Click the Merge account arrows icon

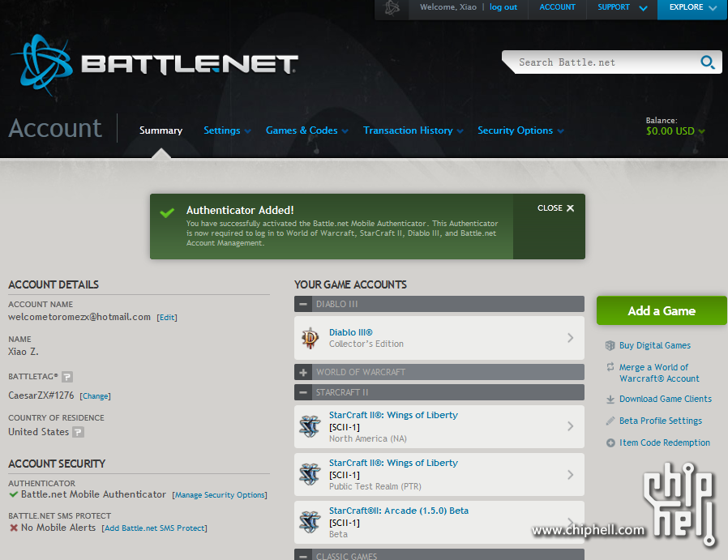(610, 367)
